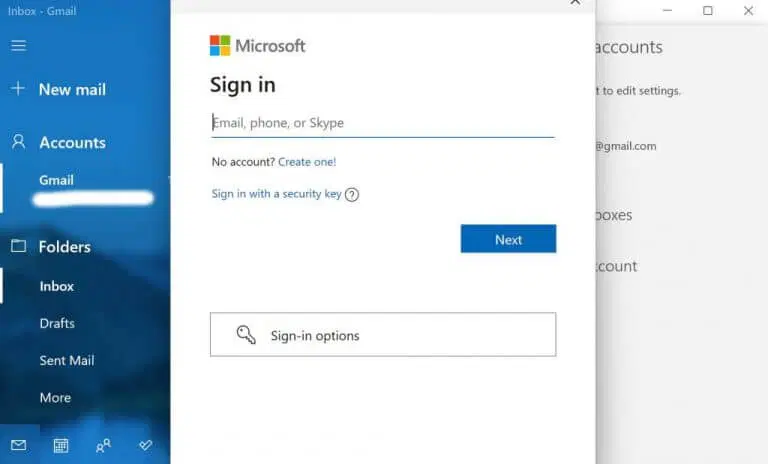Open the hamburger navigation menu
This screenshot has height=464, width=768.
tap(19, 46)
